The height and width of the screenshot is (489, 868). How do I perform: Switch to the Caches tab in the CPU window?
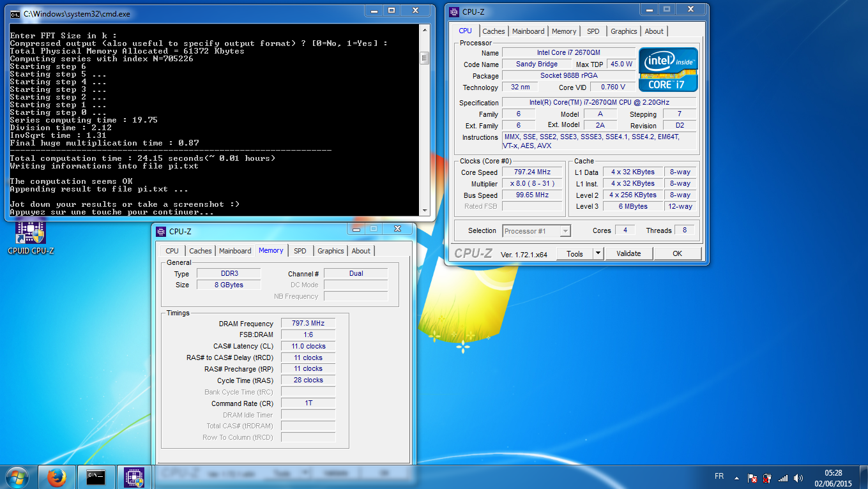pyautogui.click(x=494, y=31)
